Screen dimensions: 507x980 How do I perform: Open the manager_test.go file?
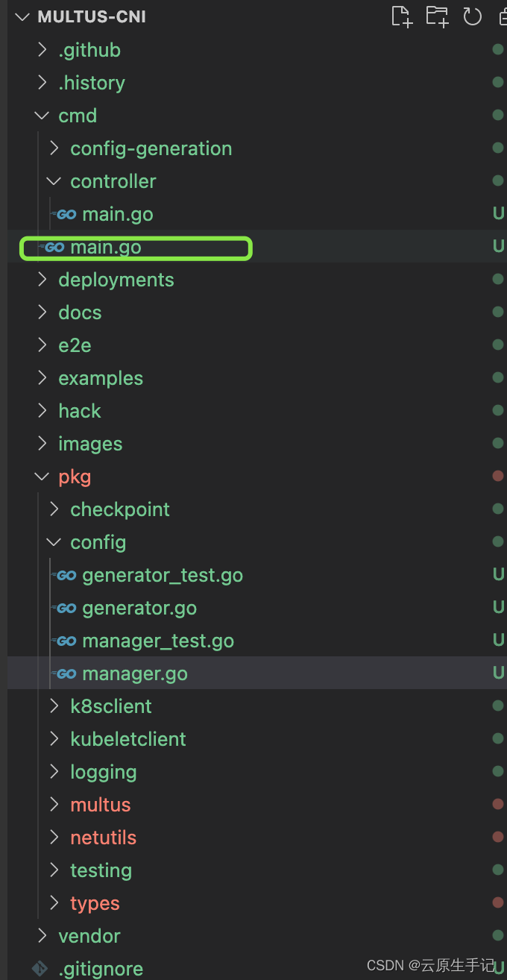(158, 641)
